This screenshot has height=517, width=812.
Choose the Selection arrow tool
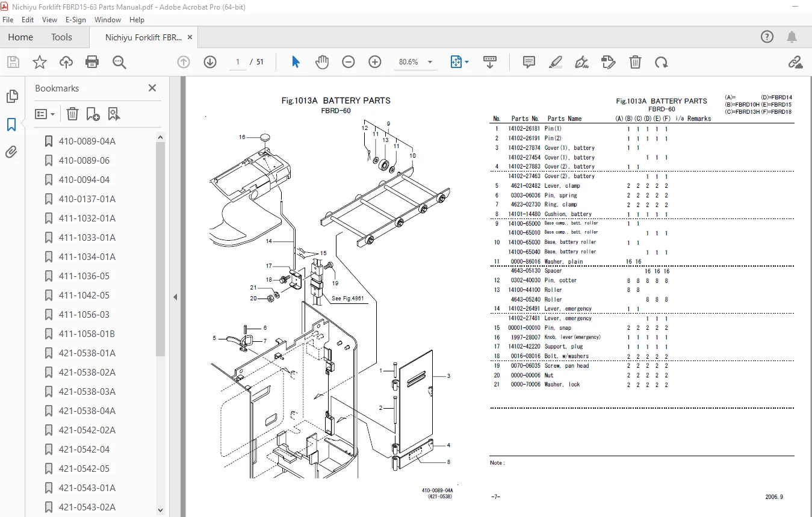(x=296, y=62)
